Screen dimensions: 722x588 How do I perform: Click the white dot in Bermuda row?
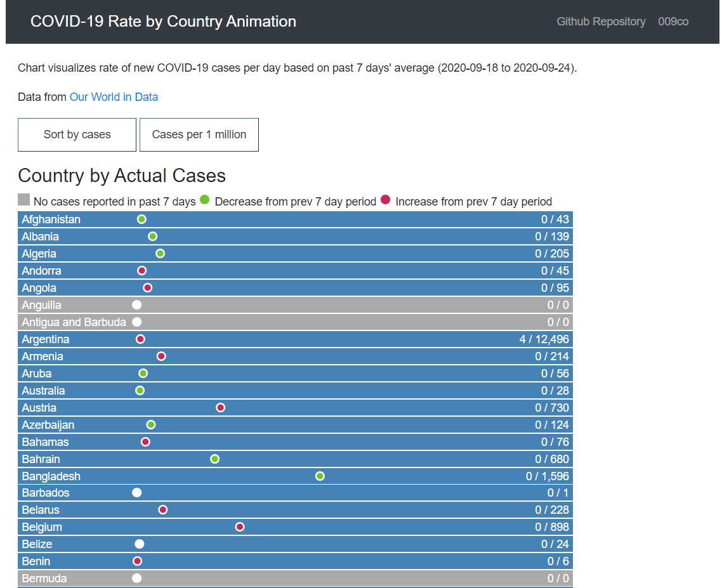tap(136, 578)
